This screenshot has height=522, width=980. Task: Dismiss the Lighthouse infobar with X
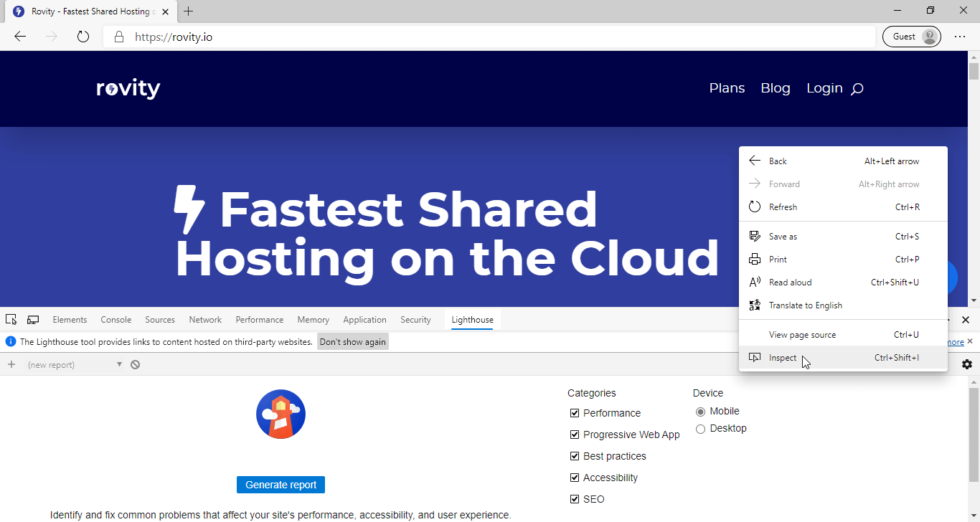click(x=970, y=341)
